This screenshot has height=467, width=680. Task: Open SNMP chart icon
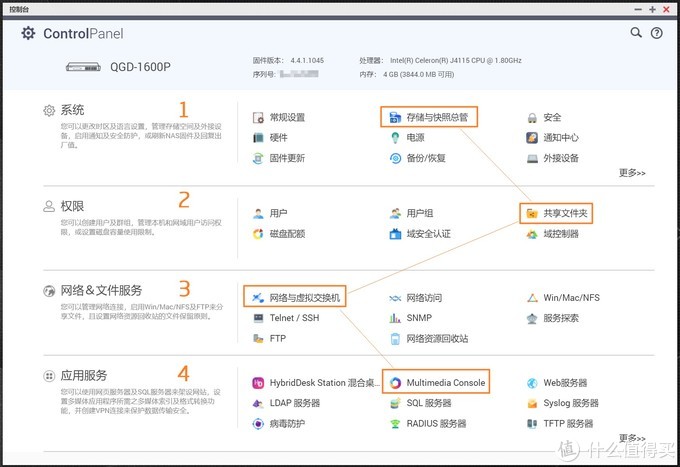(x=395, y=318)
